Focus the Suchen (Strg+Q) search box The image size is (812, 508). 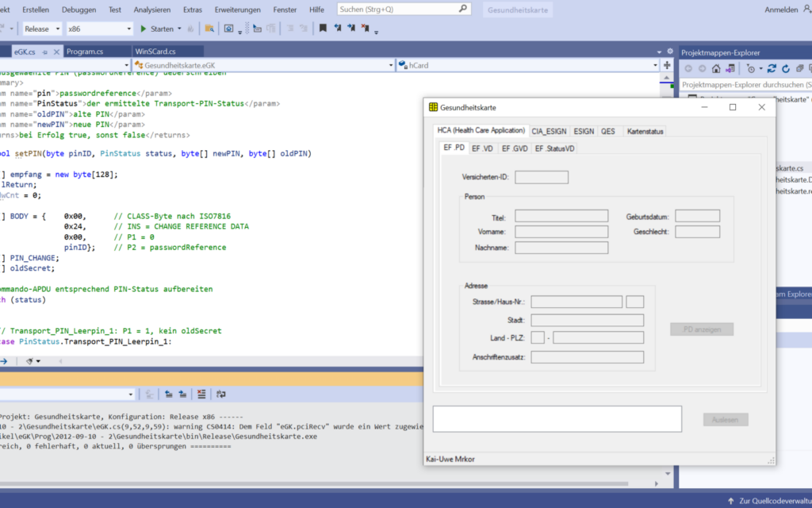(404, 10)
